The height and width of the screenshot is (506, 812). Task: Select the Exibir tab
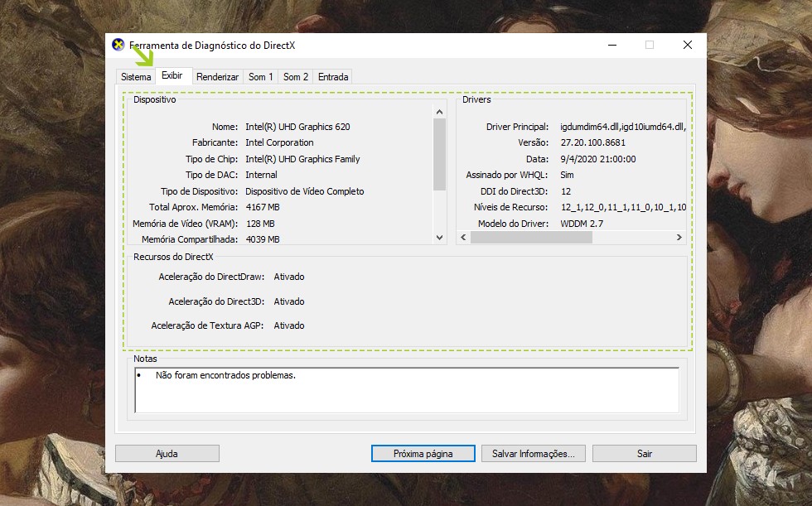coord(172,75)
